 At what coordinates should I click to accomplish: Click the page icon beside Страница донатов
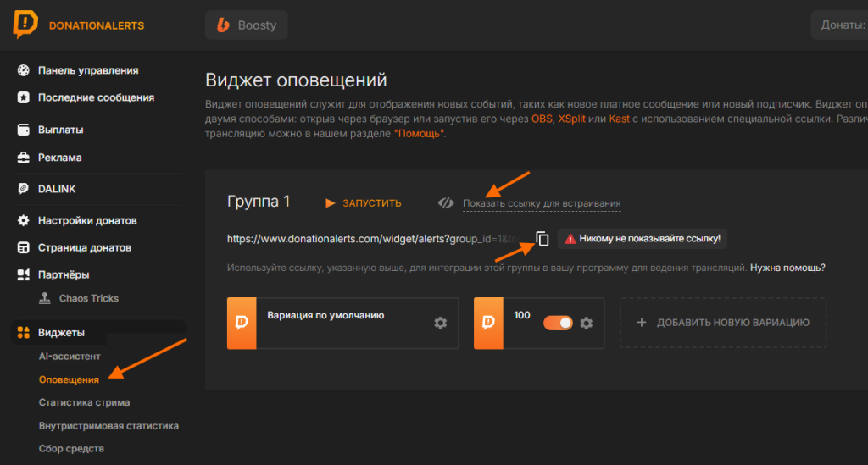point(23,247)
